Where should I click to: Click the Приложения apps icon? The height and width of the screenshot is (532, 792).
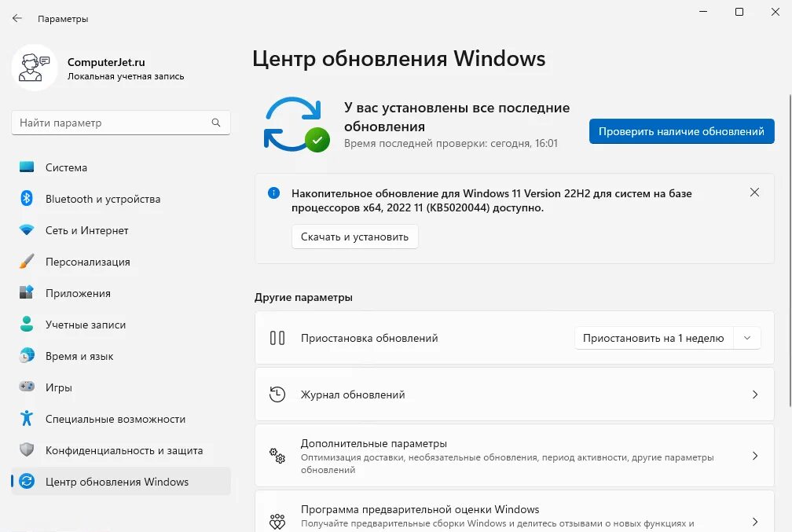[x=27, y=292]
